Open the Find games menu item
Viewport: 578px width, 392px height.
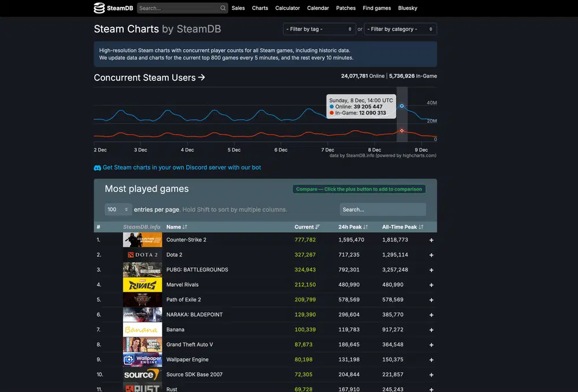pos(377,8)
